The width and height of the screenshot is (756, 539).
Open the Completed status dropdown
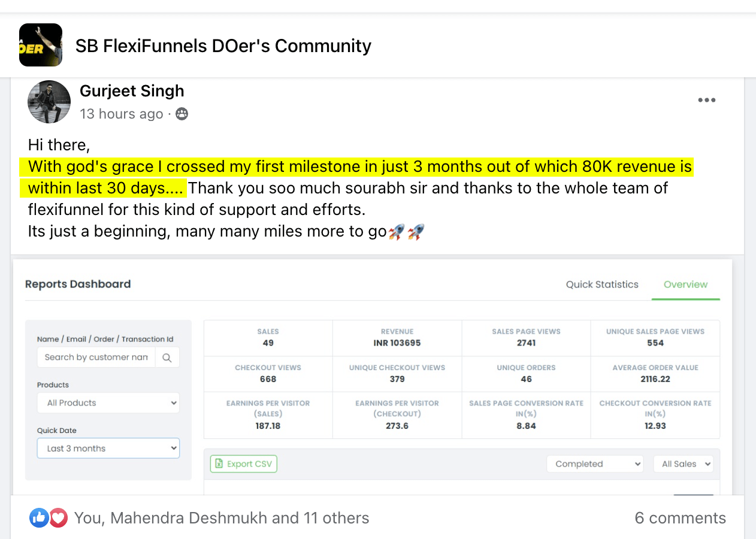[x=594, y=464]
